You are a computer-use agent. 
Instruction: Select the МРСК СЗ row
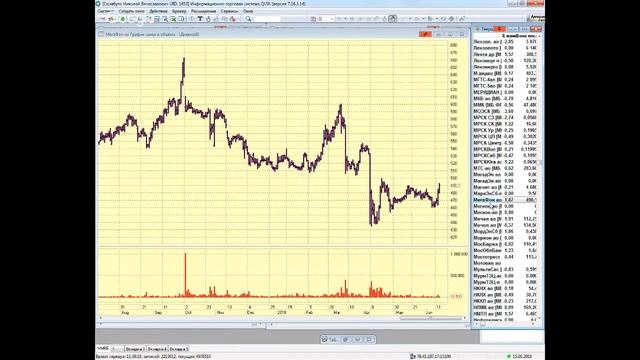(506, 118)
